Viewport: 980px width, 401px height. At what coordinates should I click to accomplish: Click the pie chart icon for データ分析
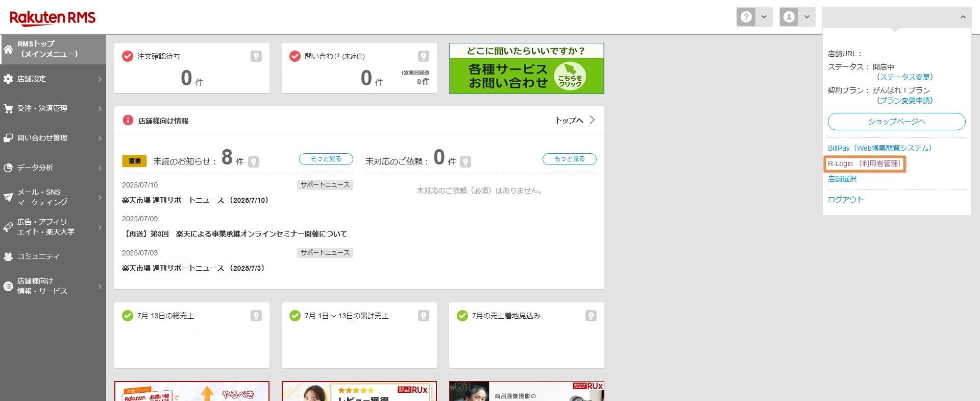(x=8, y=168)
